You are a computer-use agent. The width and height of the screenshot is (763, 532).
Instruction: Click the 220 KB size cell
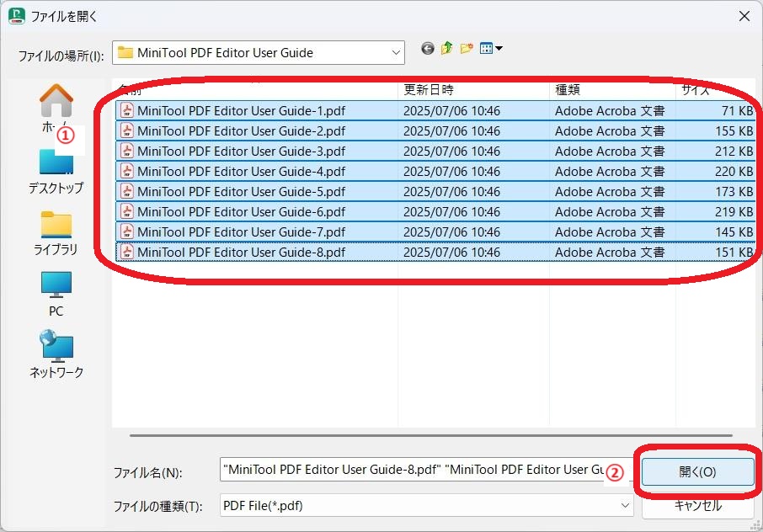(734, 172)
